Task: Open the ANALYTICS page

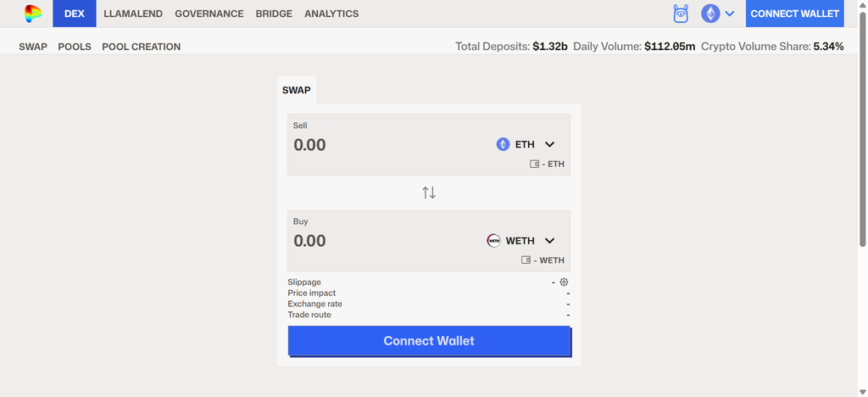Action: (x=331, y=14)
